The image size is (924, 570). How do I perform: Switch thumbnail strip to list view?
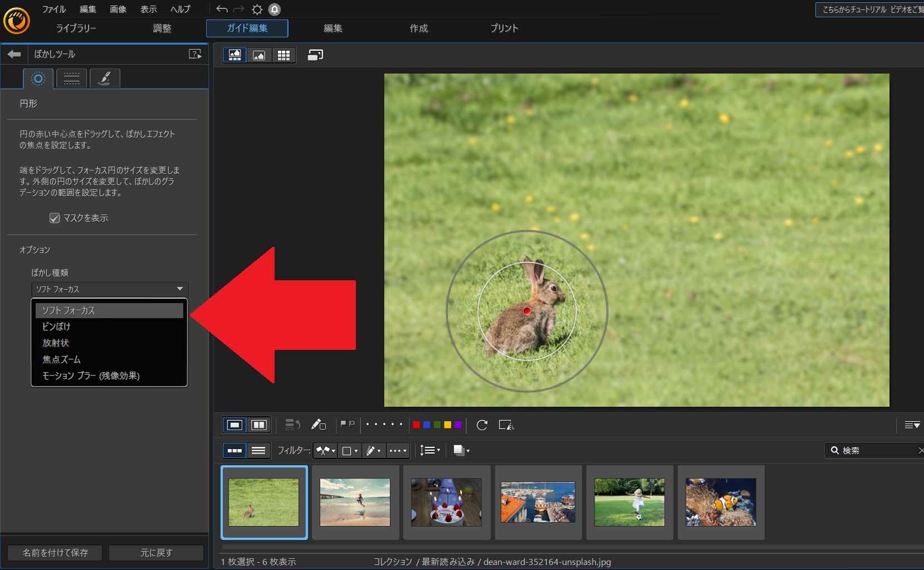point(258,450)
